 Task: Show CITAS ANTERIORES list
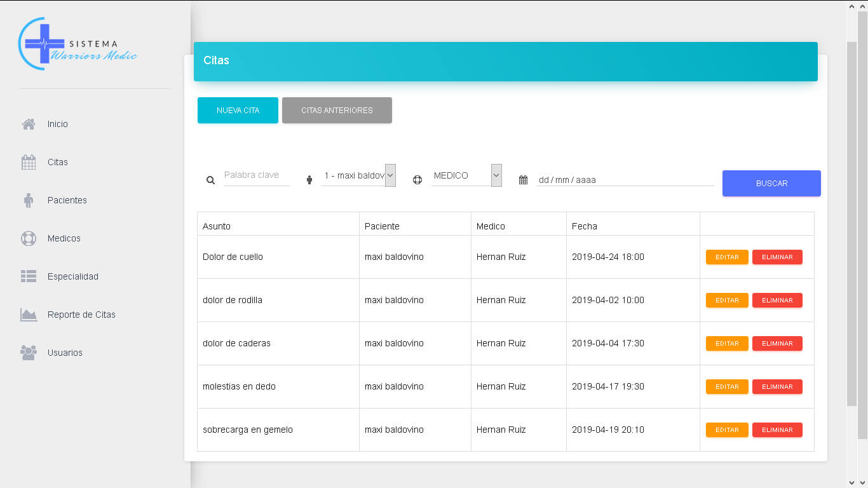[x=337, y=110]
